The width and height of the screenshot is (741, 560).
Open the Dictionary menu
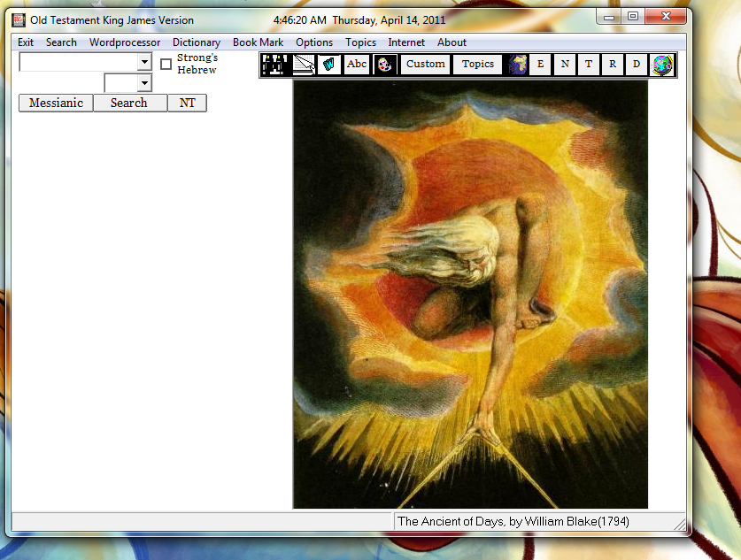pos(197,42)
